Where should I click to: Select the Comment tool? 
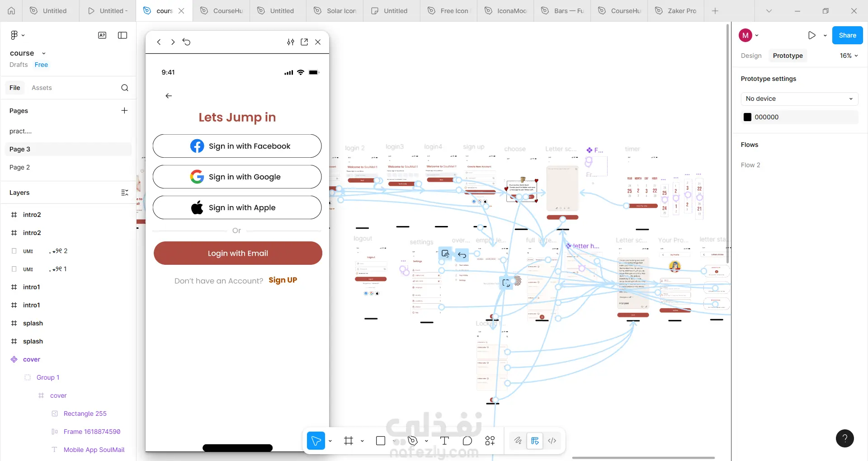pos(467,441)
